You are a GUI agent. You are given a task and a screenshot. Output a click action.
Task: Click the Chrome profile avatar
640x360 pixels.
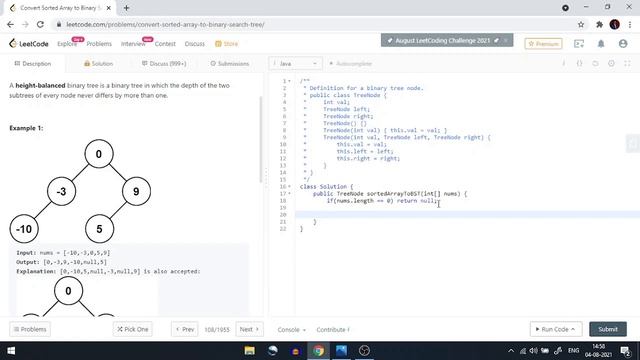point(615,24)
